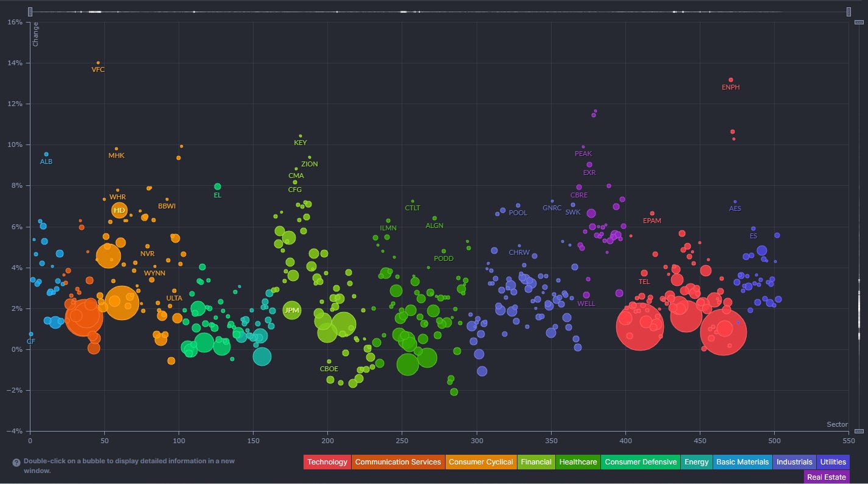Toggle the Technology legend series
The image size is (868, 484).
[327, 462]
